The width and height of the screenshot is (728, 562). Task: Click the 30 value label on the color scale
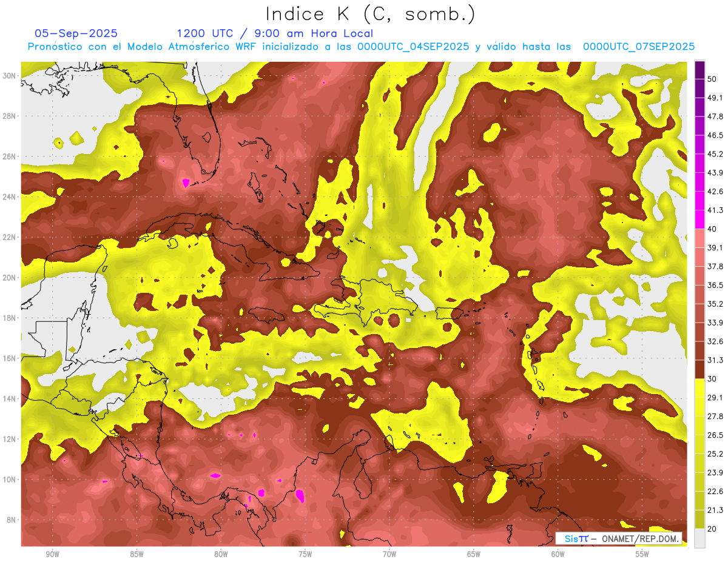pos(712,379)
